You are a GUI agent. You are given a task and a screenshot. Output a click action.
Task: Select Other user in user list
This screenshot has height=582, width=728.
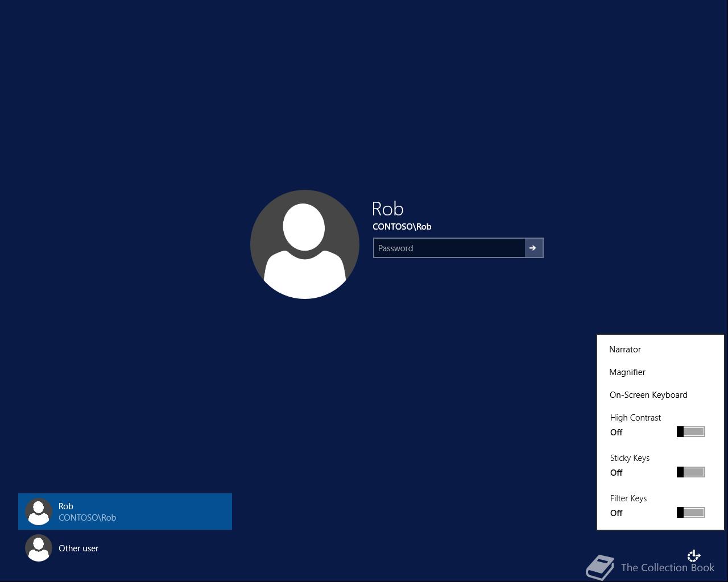[x=125, y=548]
